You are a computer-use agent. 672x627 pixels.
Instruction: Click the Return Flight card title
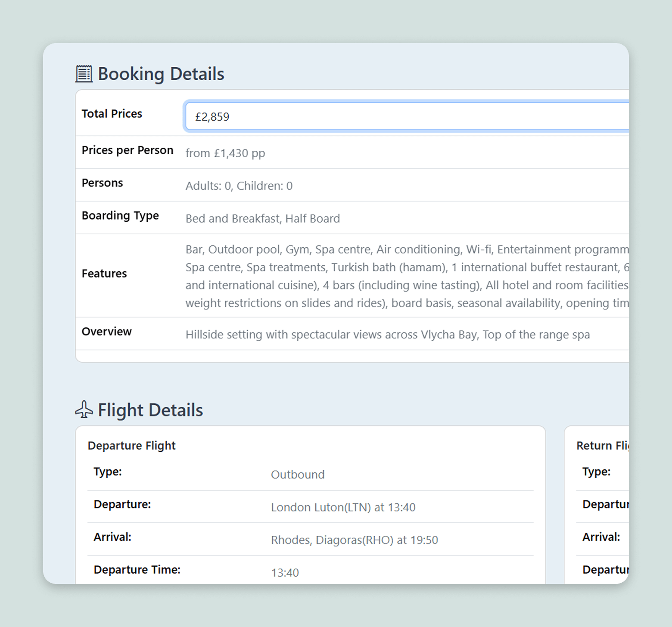coord(602,446)
